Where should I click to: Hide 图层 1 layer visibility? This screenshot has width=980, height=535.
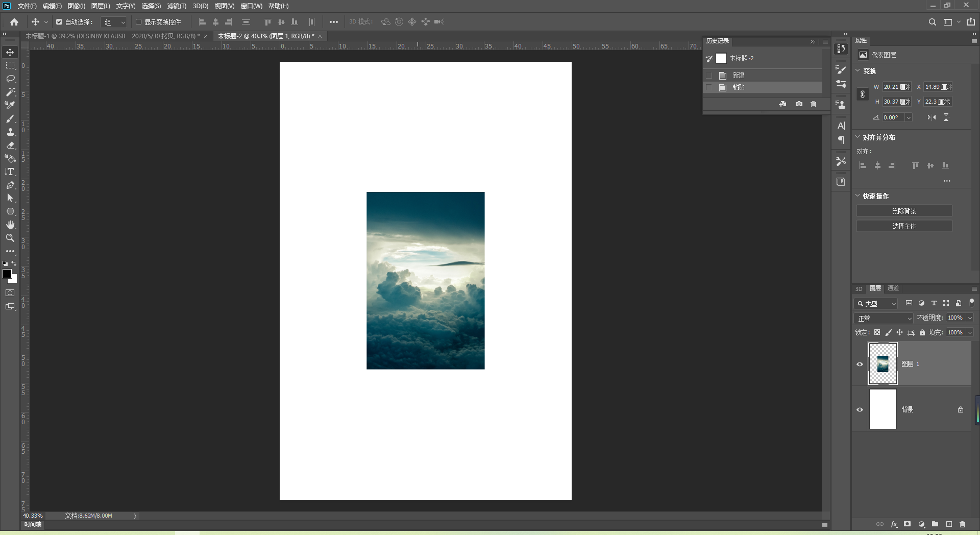860,364
